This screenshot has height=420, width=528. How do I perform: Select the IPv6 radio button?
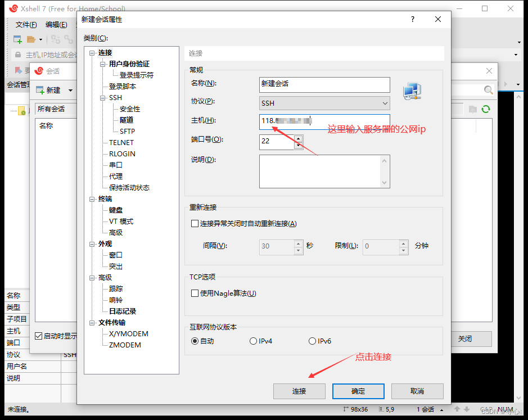(x=312, y=341)
